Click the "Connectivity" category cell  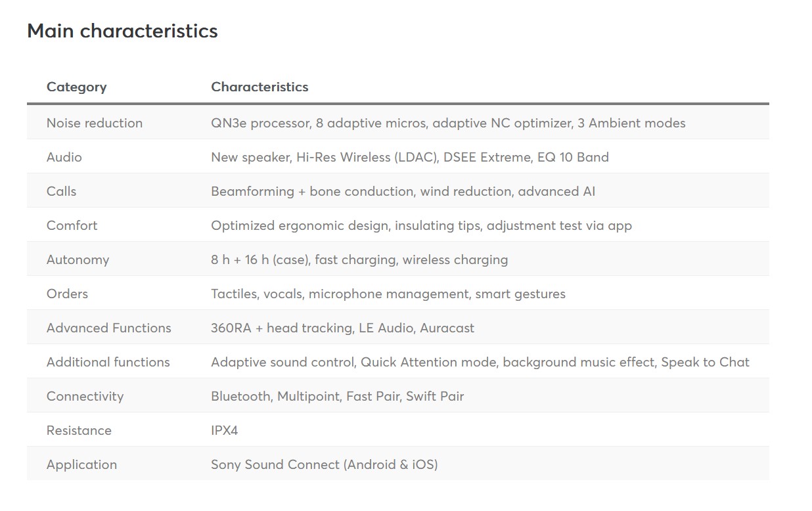click(x=85, y=396)
